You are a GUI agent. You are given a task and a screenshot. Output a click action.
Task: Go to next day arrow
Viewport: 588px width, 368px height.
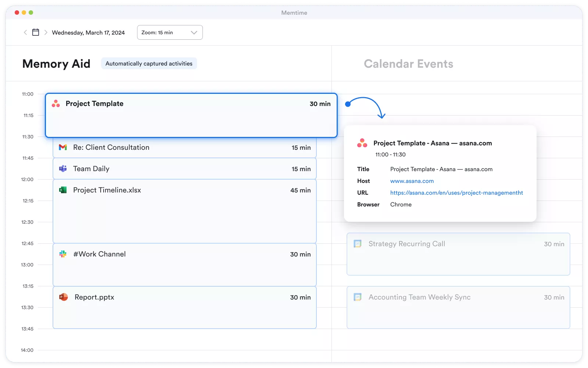[46, 32]
